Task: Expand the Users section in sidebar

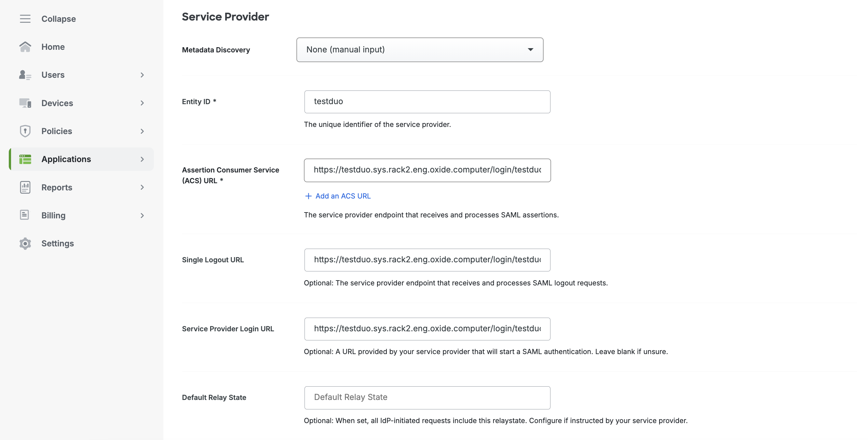Action: [x=142, y=75]
